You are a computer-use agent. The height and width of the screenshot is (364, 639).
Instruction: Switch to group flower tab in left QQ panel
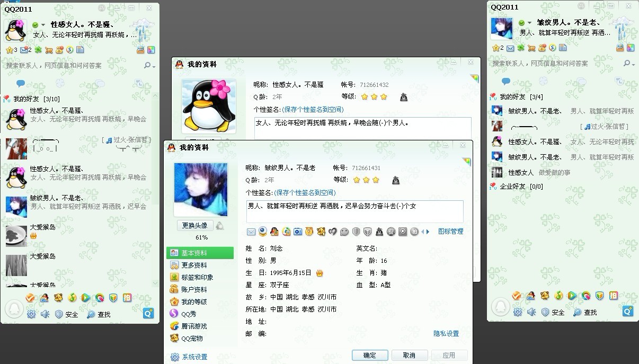pos(60,83)
